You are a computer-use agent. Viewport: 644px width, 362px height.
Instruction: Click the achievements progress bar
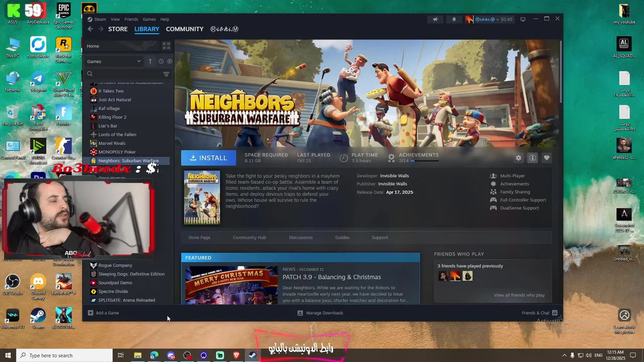(x=425, y=161)
